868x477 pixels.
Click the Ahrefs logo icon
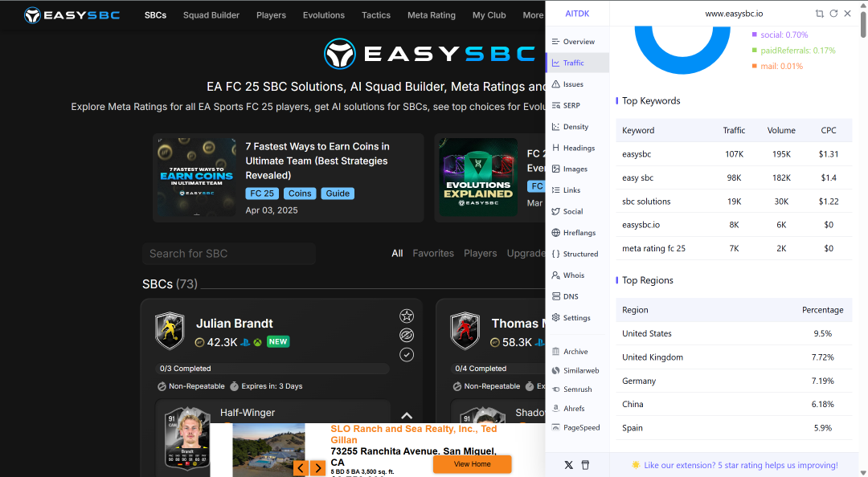click(556, 409)
